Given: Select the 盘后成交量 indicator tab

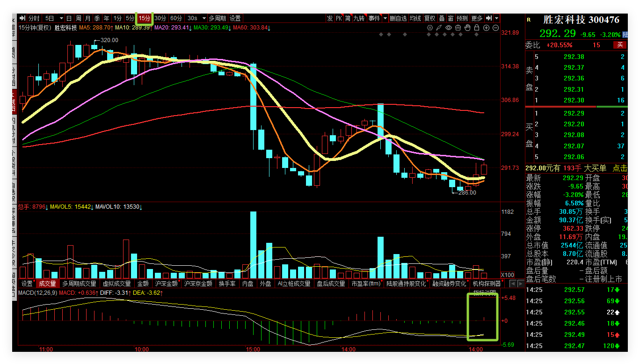Looking at the screenshot, I should 331,284.
